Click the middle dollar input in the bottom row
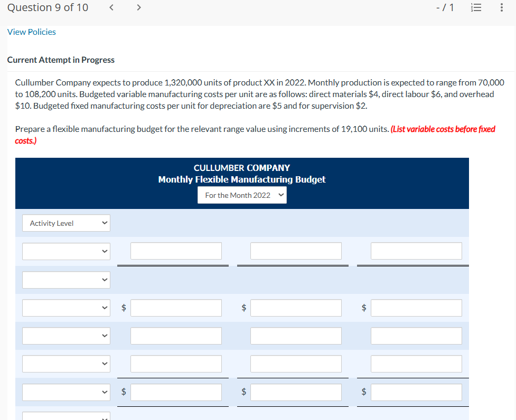Image resolution: width=516 pixels, height=420 pixels. [296, 392]
